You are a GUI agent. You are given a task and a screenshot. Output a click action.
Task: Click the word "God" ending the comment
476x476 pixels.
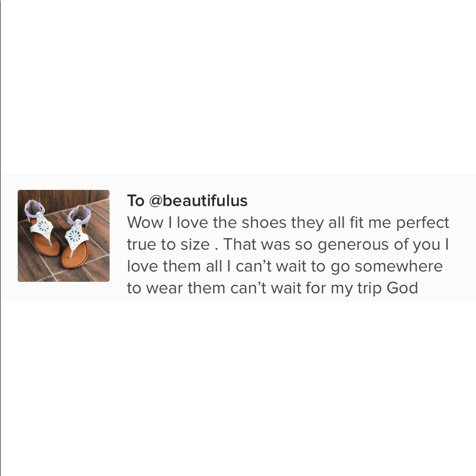pyautogui.click(x=402, y=288)
